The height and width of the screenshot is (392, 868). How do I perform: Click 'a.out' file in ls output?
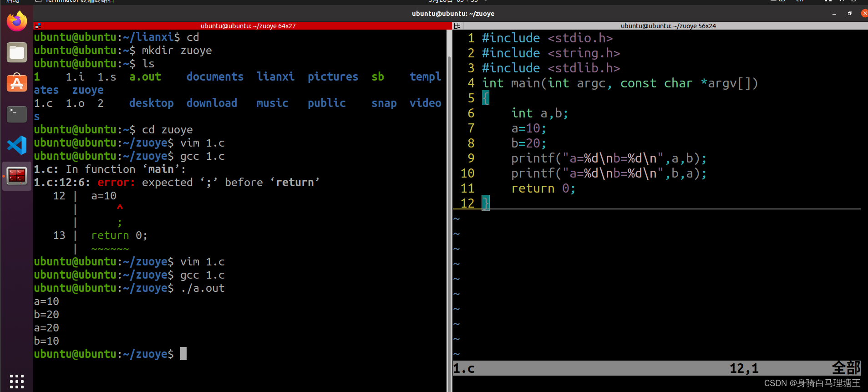[145, 76]
